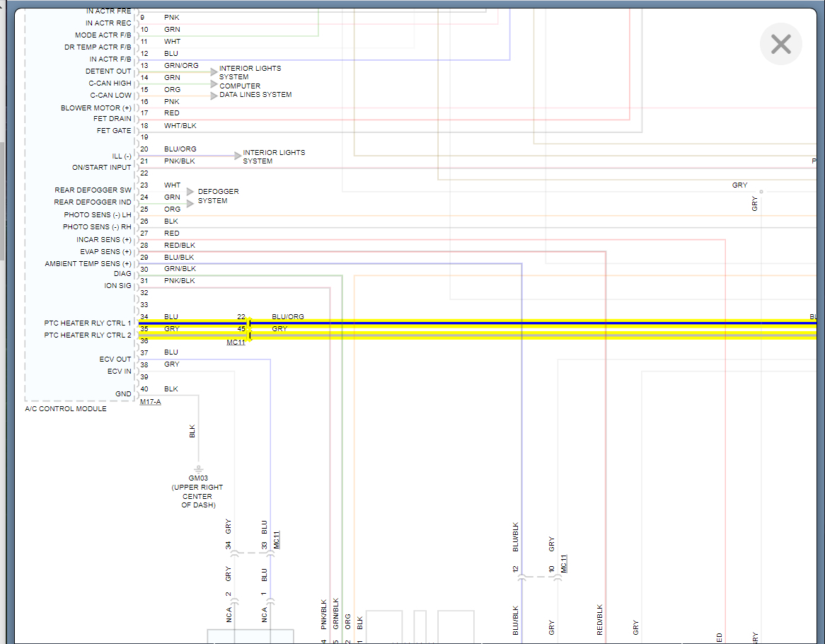
Task: Click the GM03 ground symbol
Action: (x=198, y=468)
